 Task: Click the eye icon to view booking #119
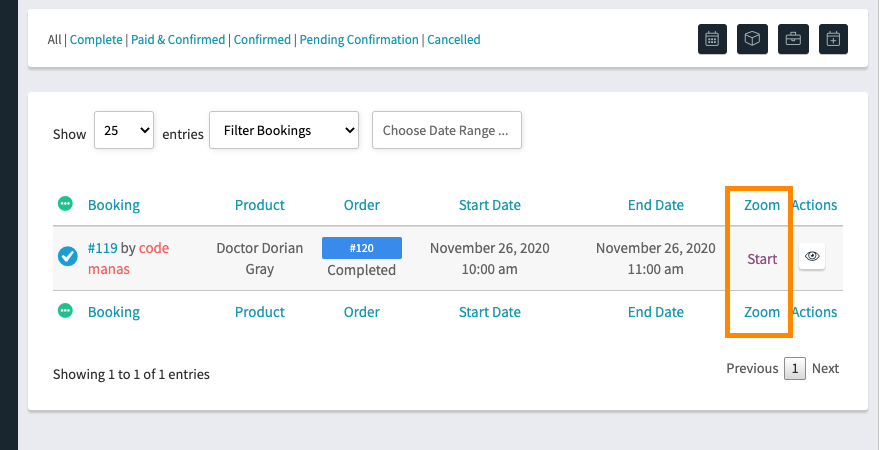(x=812, y=256)
